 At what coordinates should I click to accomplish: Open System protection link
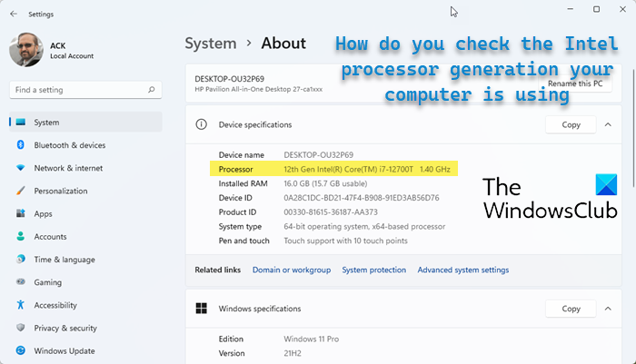pos(374,270)
